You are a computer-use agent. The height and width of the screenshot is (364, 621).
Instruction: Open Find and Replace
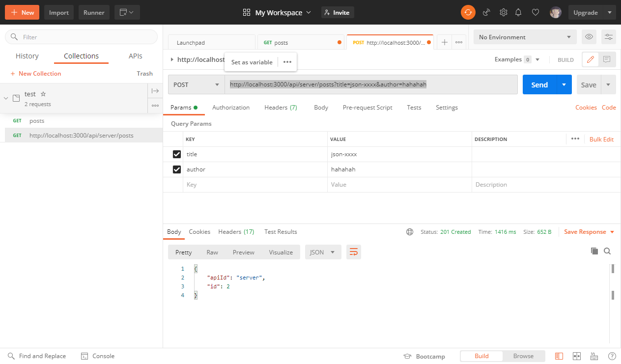coord(37,356)
